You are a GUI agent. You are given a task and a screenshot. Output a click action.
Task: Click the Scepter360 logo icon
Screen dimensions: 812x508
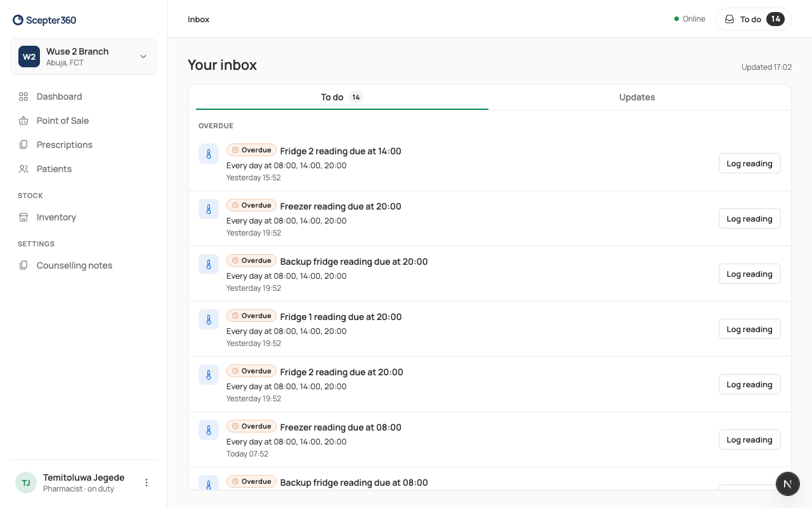18,20
